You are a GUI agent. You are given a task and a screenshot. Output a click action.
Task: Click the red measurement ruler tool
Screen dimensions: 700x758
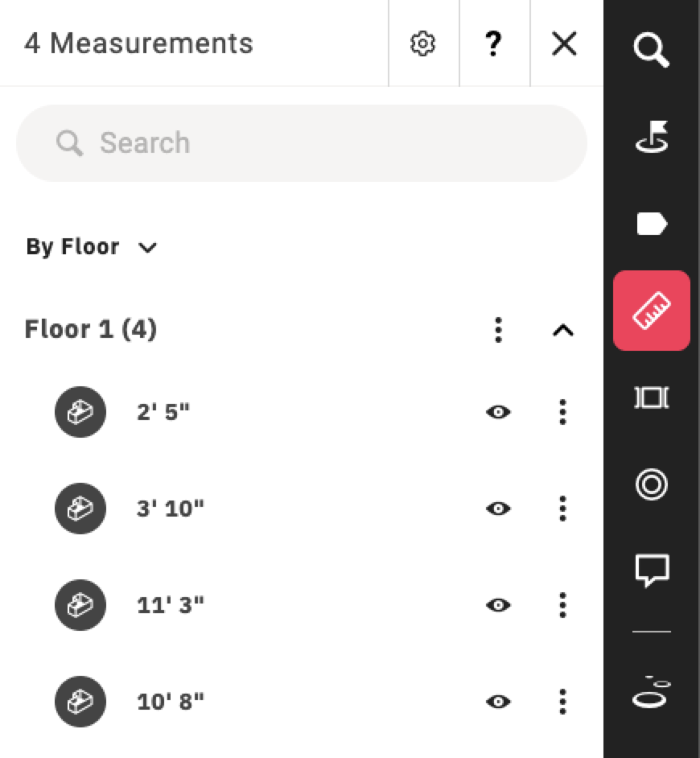pos(651,311)
